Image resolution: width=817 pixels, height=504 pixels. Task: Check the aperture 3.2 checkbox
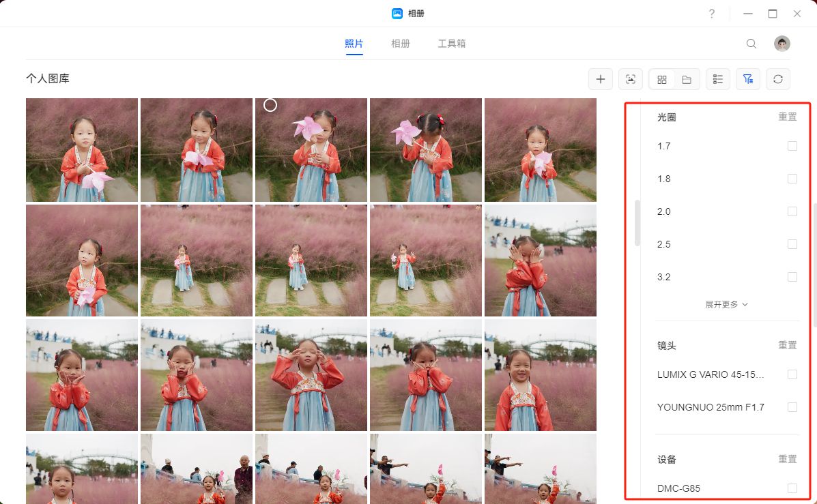(x=792, y=277)
